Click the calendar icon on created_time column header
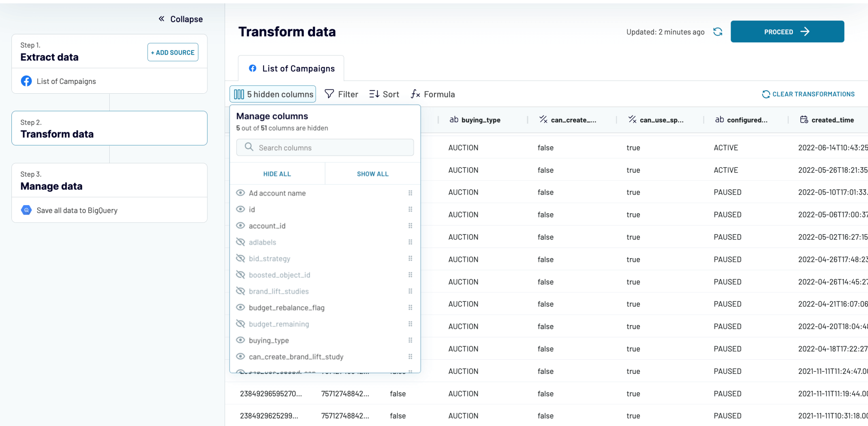Image resolution: width=868 pixels, height=426 pixels. [x=804, y=120]
